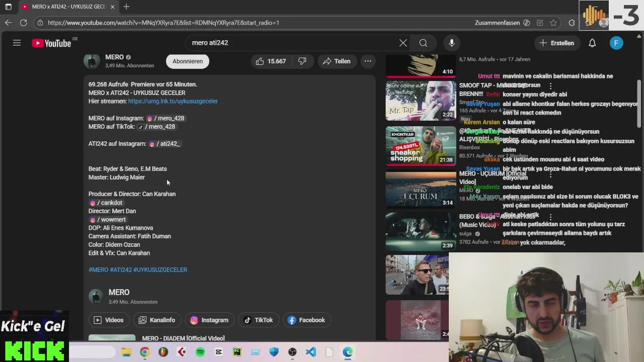Click the taskbar search box
Screen dimensions: 644x362
(93, 352)
